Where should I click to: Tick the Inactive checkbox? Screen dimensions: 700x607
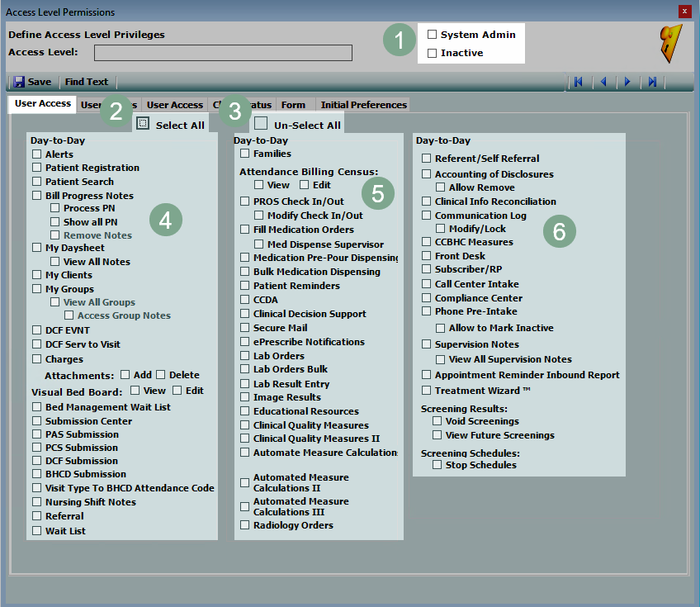(x=432, y=53)
